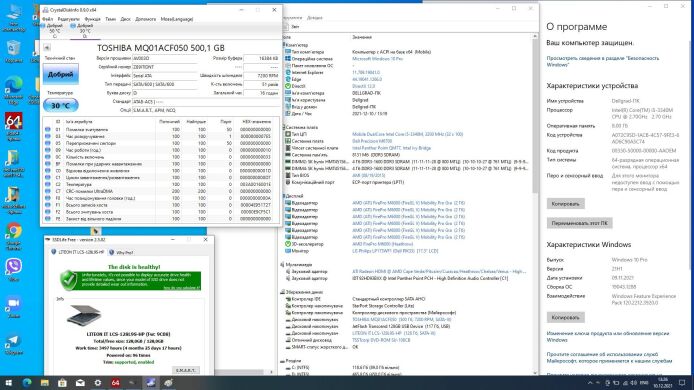This screenshot has width=694, height=390.
Task: Open the Recycle Bin desktop icon
Action: pyautogui.click(x=14, y=51)
